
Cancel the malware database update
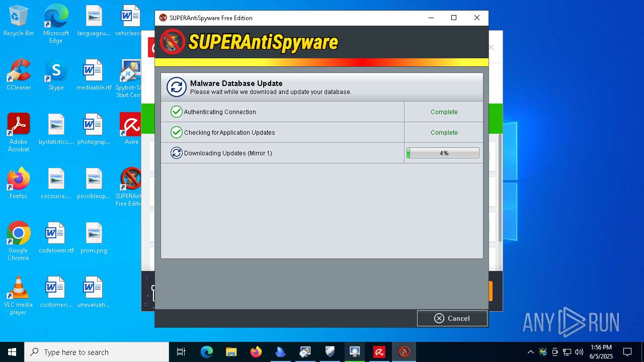[452, 318]
